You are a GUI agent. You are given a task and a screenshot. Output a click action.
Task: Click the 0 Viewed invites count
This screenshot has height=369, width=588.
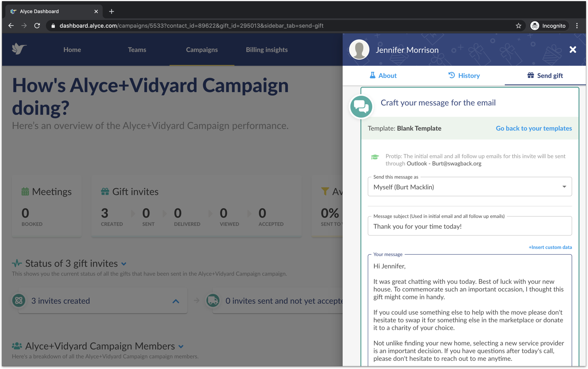tap(223, 213)
